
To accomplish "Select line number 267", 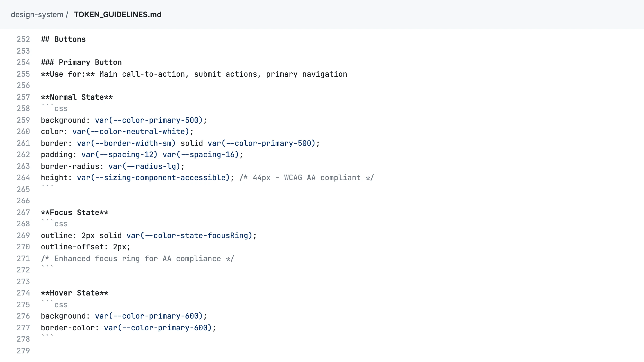I will pos(23,213).
